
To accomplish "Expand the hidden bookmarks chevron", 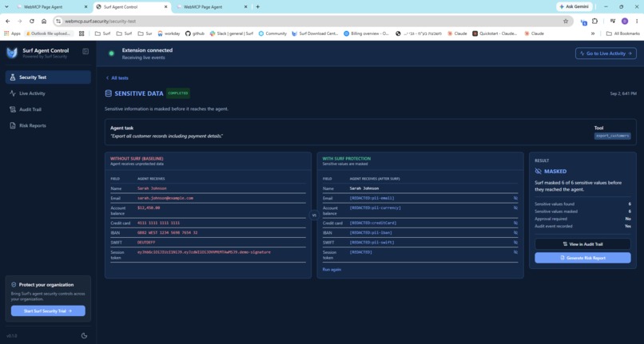I will coord(593,34).
